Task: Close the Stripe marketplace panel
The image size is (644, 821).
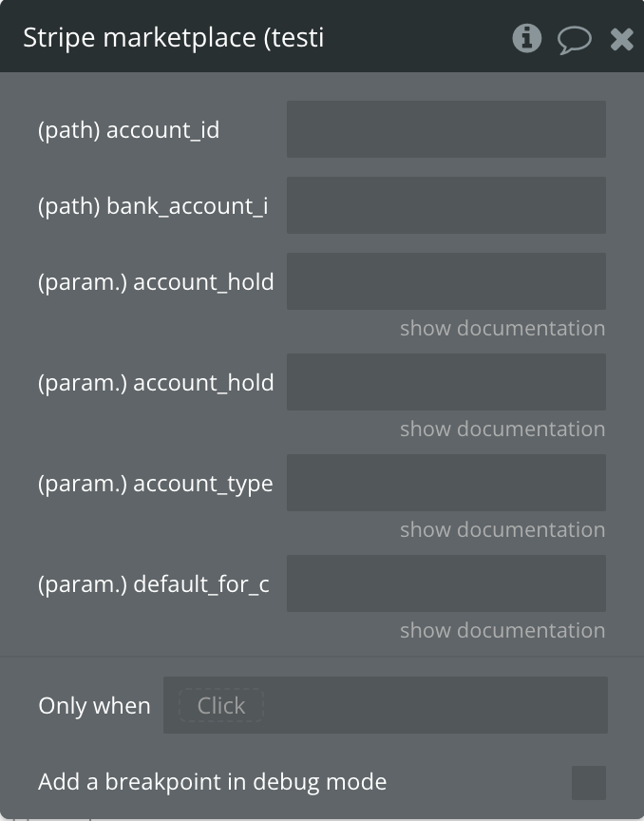Action: pyautogui.click(x=622, y=39)
